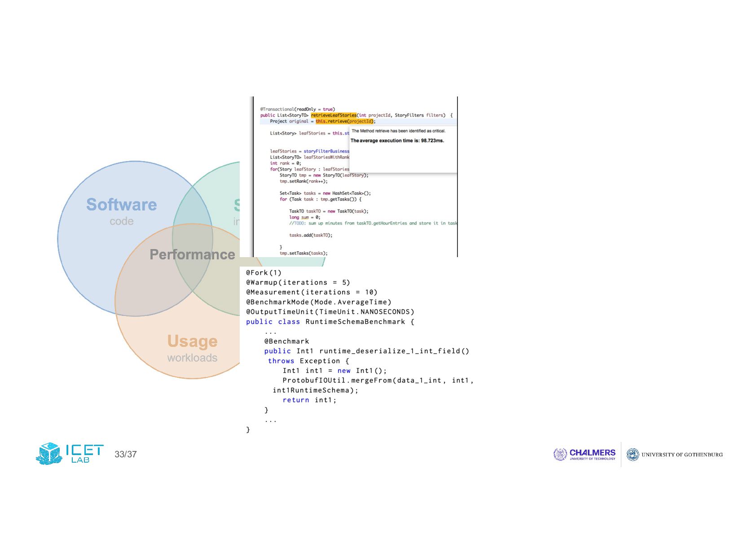Click the highlighted 'retrieveLeafStories' method name
The height and width of the screenshot is (534, 756).
pyautogui.click(x=334, y=115)
